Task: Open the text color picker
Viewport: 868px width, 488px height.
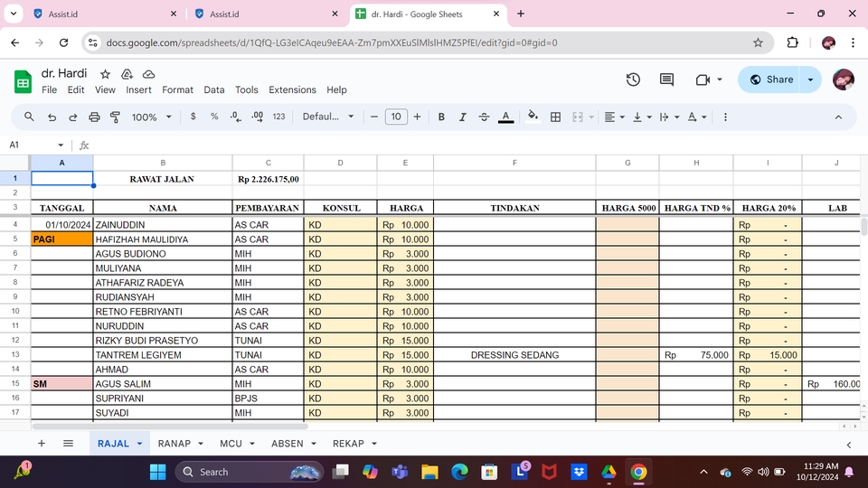Action: (506, 117)
